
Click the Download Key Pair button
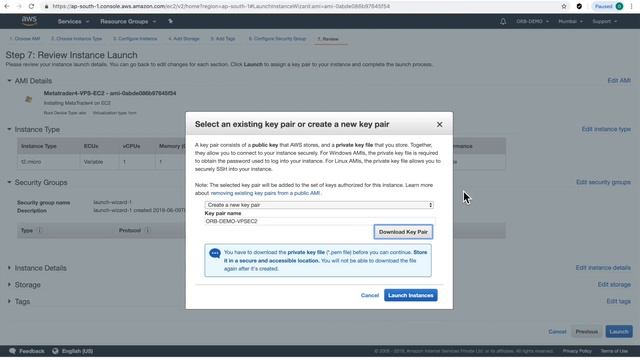click(x=403, y=232)
